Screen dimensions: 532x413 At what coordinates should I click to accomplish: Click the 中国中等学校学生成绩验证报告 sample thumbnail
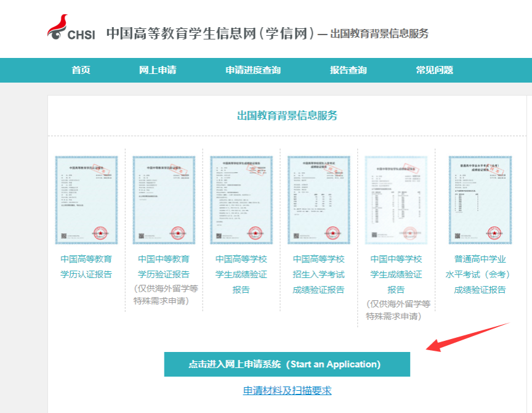(x=396, y=200)
